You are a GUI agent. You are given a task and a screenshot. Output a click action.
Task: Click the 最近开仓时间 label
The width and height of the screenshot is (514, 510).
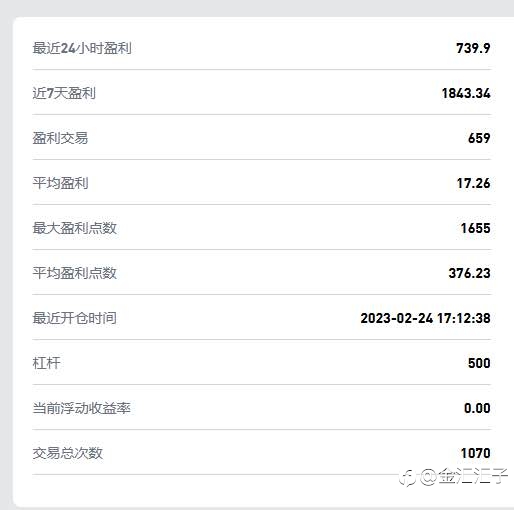tap(75, 318)
